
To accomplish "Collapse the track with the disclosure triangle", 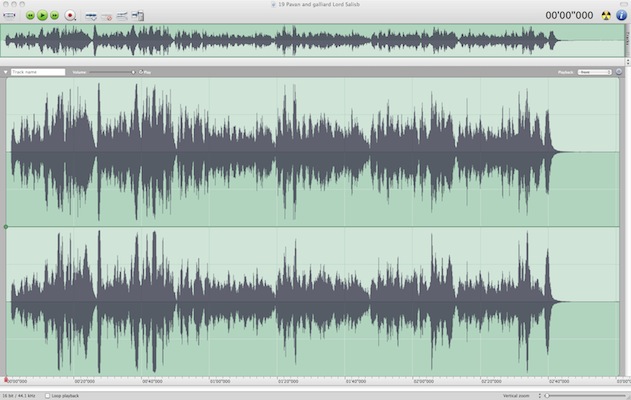I will (6, 72).
